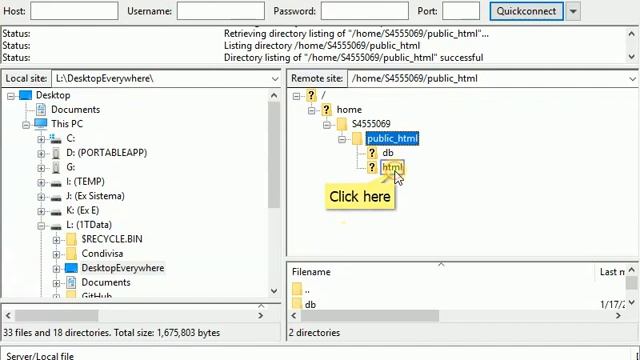The height and width of the screenshot is (360, 640).
Task: Select the $RECYCLE.BIN folder icon
Action: (71, 239)
